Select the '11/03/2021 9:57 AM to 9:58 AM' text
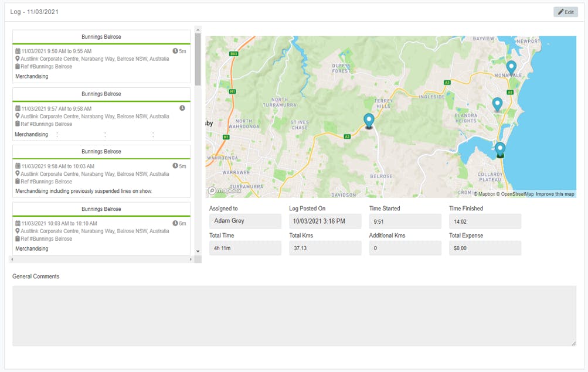588x372 pixels. click(x=56, y=108)
